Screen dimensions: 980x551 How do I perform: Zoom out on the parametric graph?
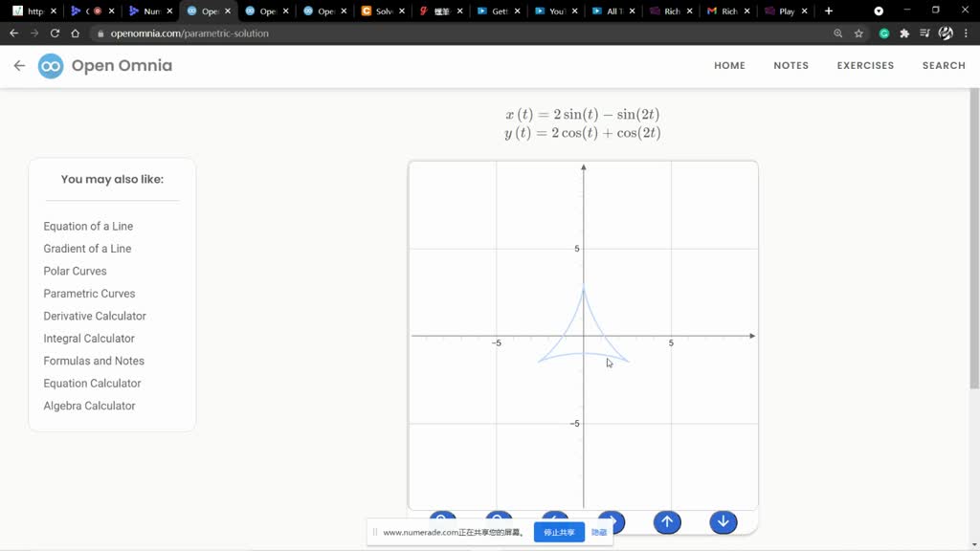coord(499,521)
